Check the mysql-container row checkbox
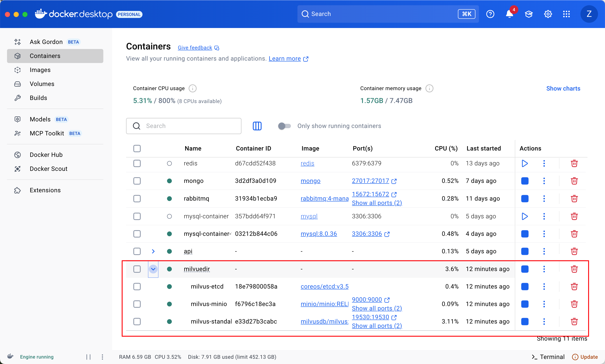 137,216
